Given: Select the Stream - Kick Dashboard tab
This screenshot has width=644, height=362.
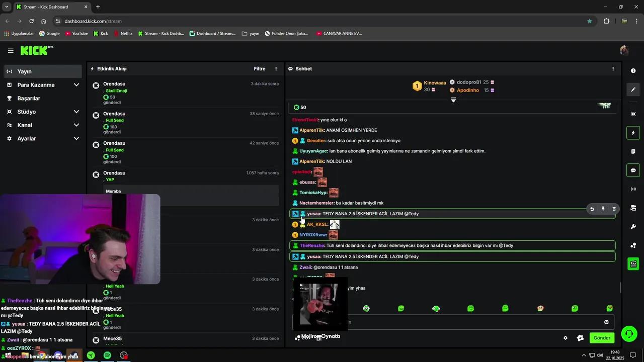Looking at the screenshot, I should [x=51, y=7].
